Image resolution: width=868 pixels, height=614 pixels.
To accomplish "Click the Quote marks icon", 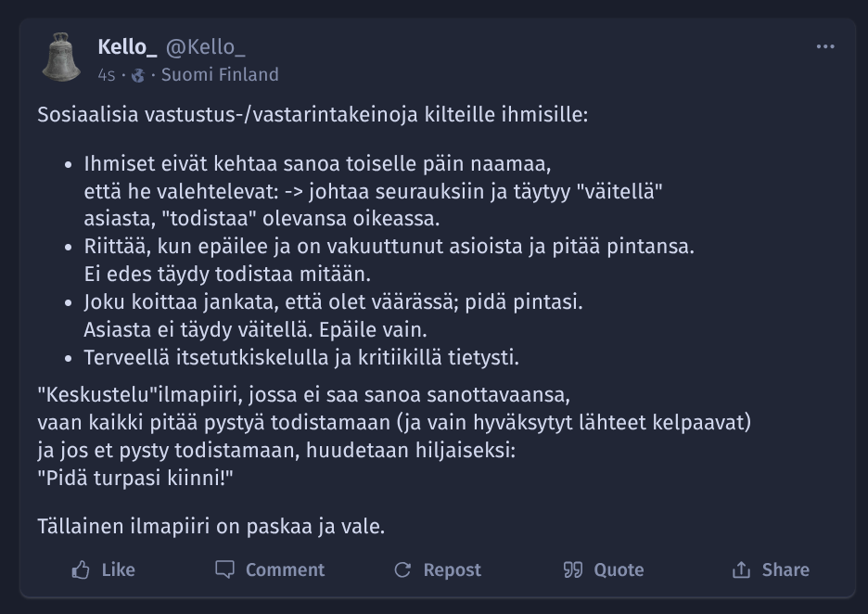I will pos(573,569).
